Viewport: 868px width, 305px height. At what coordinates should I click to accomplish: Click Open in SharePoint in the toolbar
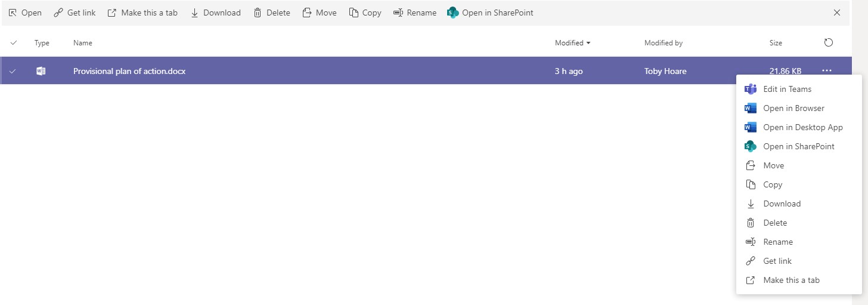490,13
